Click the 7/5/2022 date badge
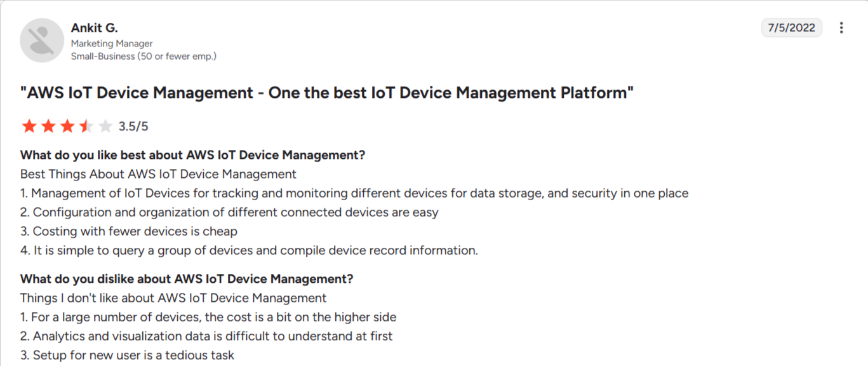 pos(792,28)
